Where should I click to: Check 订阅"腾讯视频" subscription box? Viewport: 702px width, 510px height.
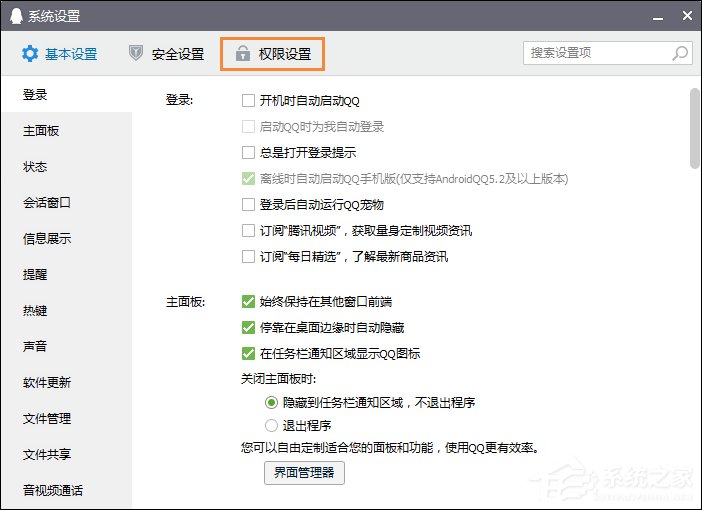(x=248, y=231)
